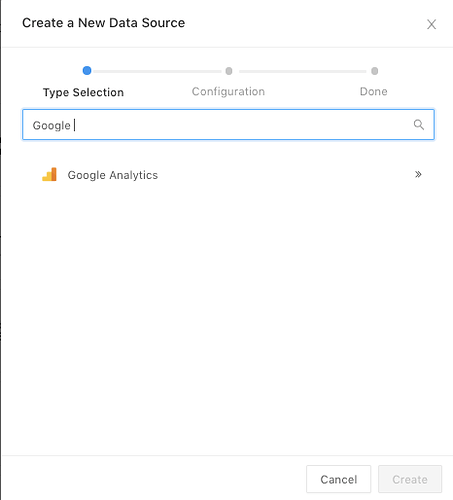
Task: Click Cancel to dismiss the dialog
Action: [338, 479]
